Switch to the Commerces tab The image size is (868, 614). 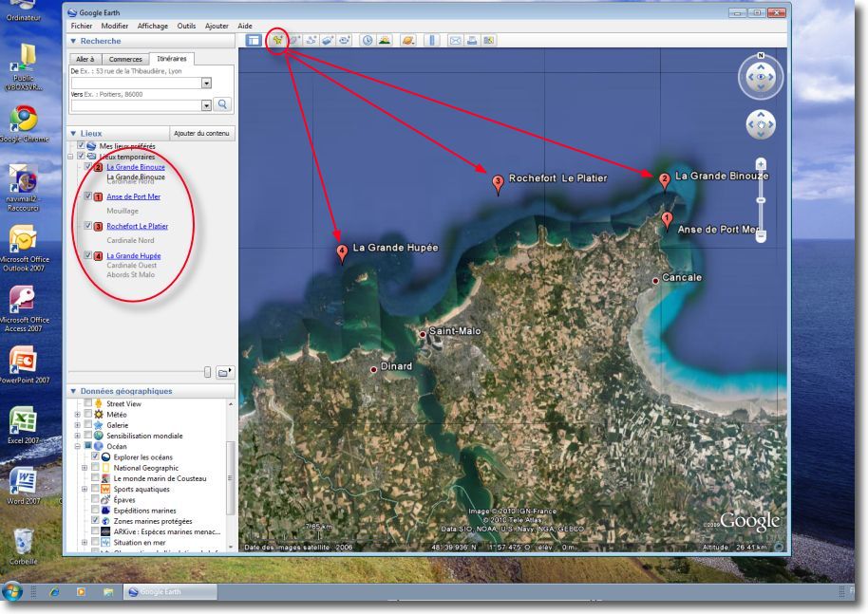pos(125,59)
